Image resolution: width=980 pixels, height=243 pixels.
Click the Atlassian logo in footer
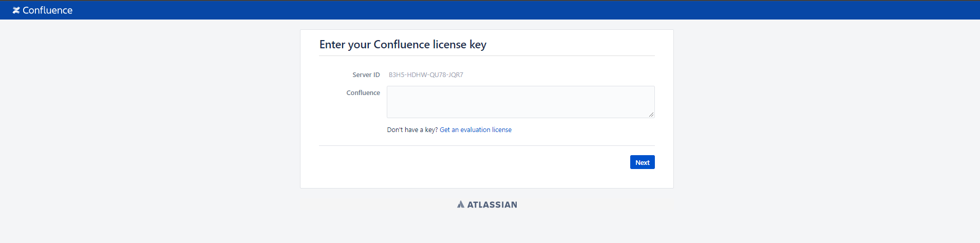[x=487, y=204]
